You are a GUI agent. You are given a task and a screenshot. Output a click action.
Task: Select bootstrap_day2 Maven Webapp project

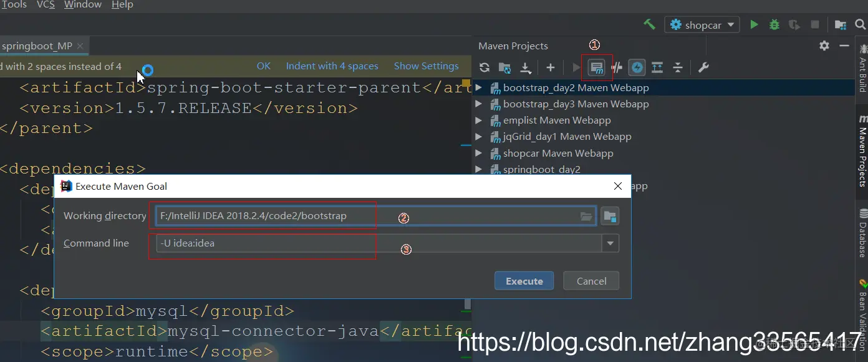[x=576, y=87]
